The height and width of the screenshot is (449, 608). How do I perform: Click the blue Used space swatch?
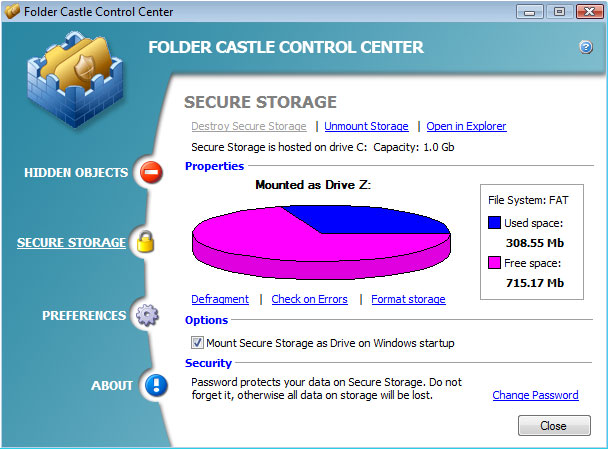(496, 223)
